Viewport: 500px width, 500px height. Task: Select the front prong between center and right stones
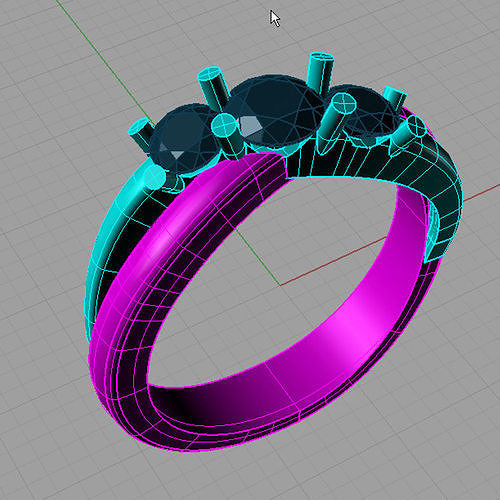coord(335,123)
